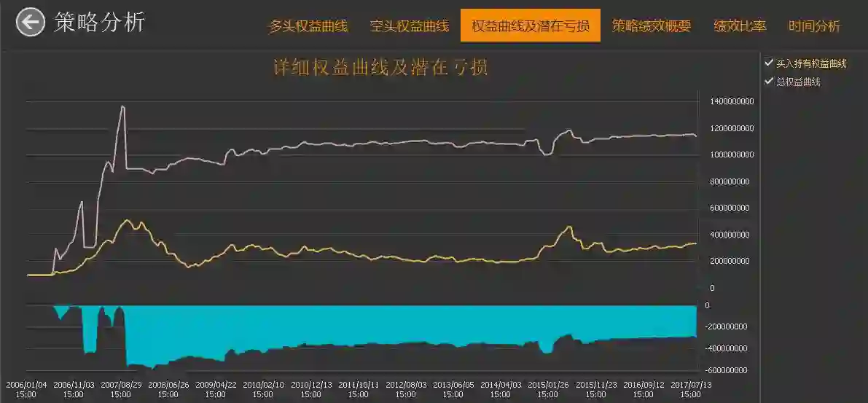Open the 多头权益曲线 tab

coord(308,26)
